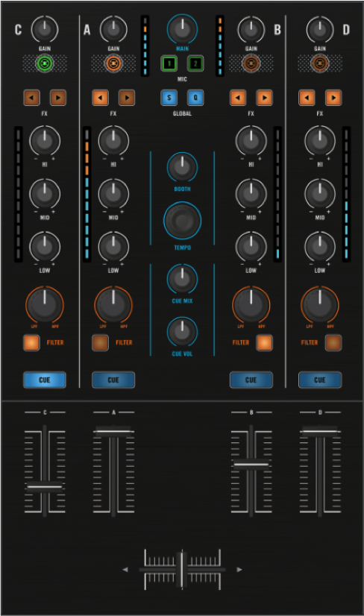The image size is (364, 616).
Task: Click channel D volume fader handle
Action: pos(319,431)
